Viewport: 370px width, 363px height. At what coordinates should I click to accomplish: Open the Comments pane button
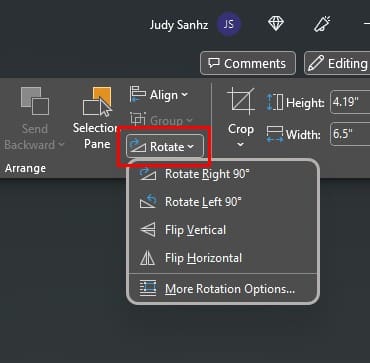coord(248,63)
